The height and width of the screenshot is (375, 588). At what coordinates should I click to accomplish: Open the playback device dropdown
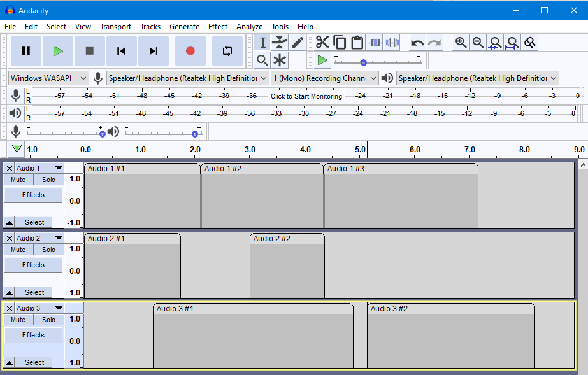coord(478,78)
